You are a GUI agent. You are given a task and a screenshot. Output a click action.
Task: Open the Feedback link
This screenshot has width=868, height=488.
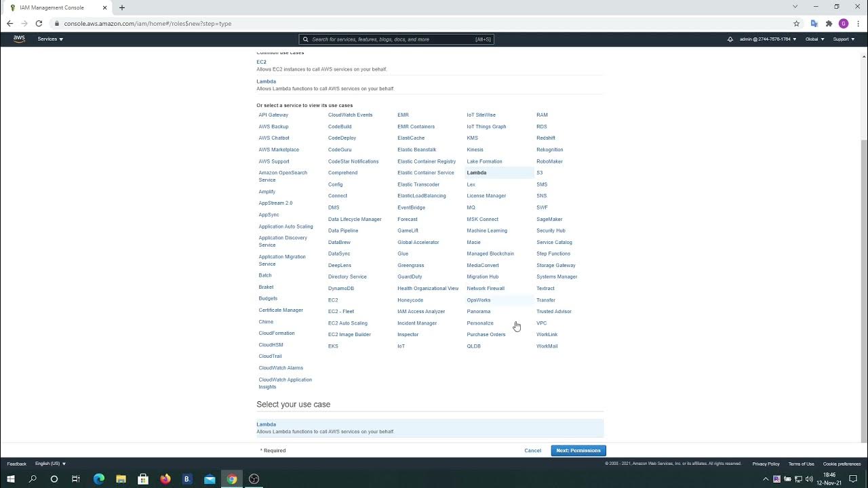point(17,464)
